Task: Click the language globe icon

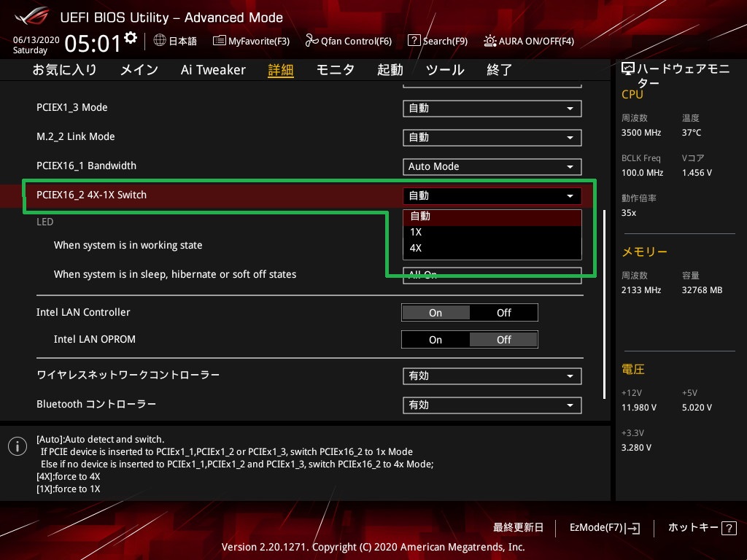Action: (160, 41)
